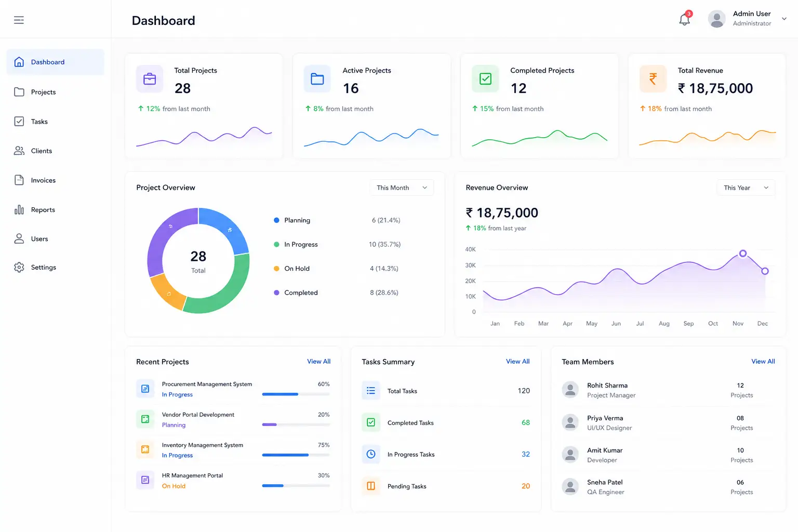798x532 pixels.
Task: Open the hamburger menu icon
Action: [19, 20]
